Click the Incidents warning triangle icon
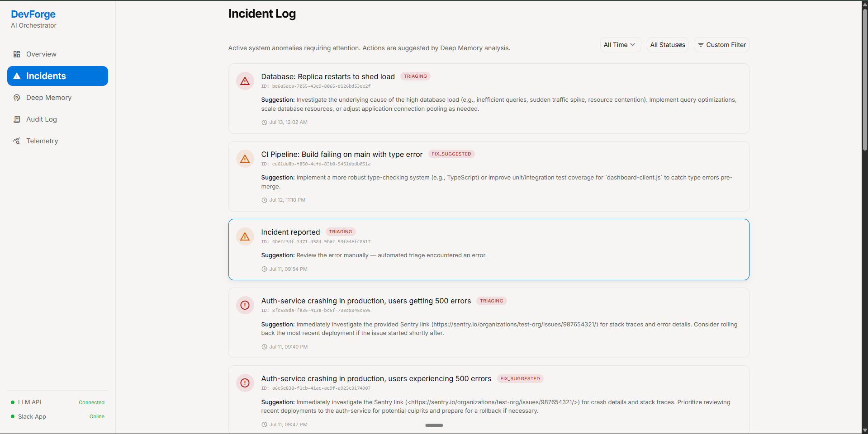 pos(17,76)
